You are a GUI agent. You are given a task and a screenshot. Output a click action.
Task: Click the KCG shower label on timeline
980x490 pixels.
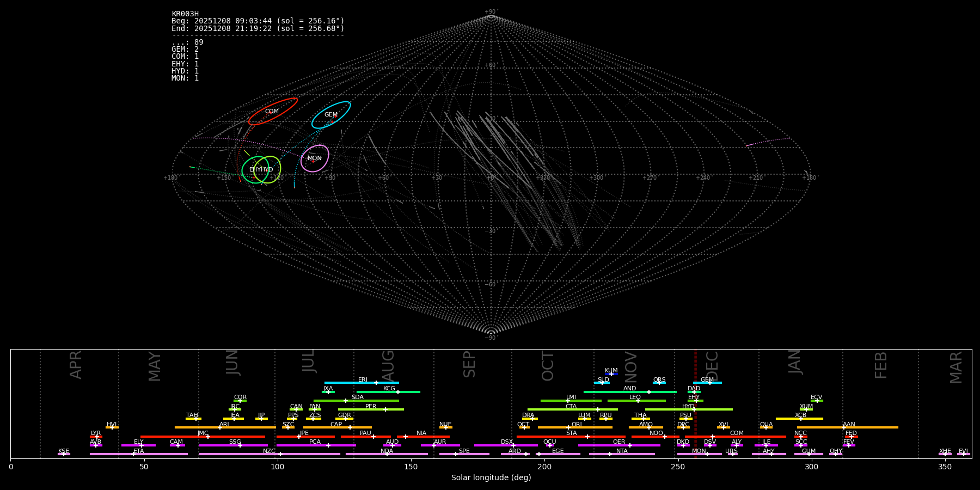tap(389, 389)
